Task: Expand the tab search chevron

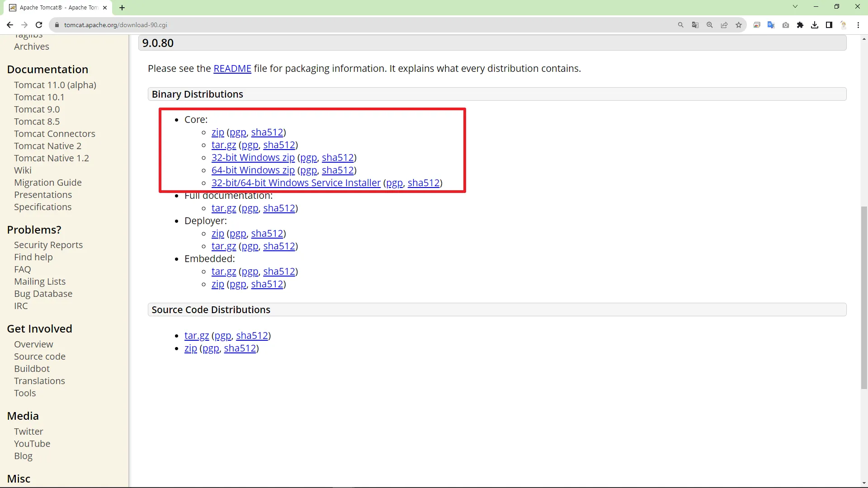Action: pos(795,7)
